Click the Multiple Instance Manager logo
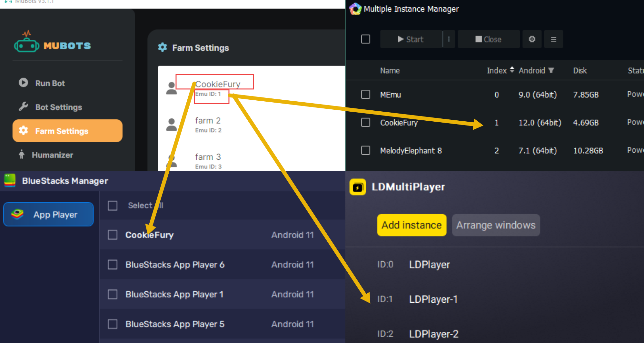 355,9
